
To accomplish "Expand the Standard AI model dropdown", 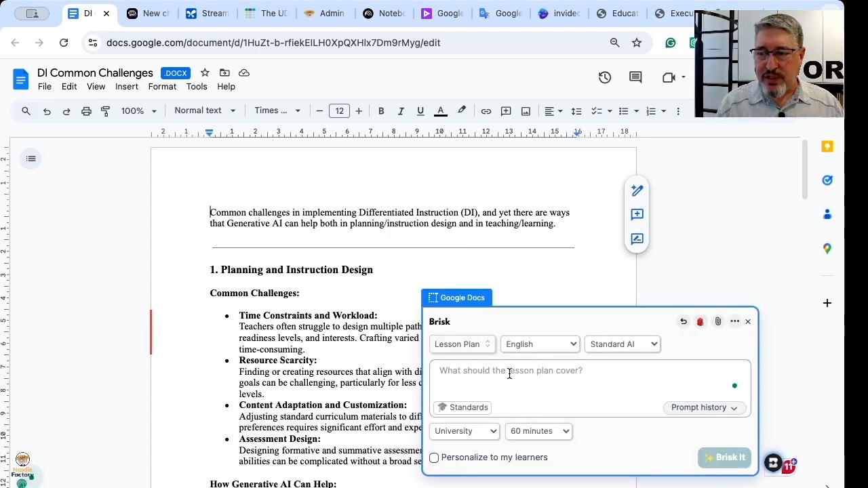I will 623,344.
